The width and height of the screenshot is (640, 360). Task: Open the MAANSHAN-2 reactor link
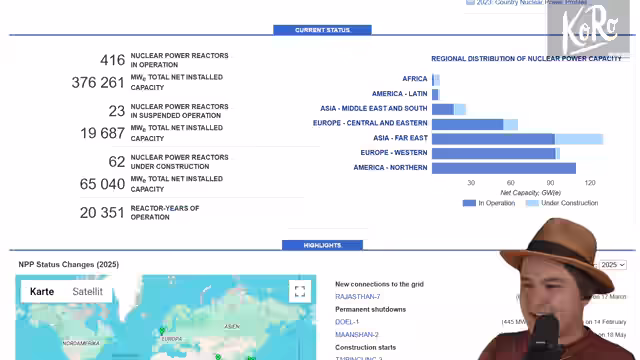click(x=357, y=335)
